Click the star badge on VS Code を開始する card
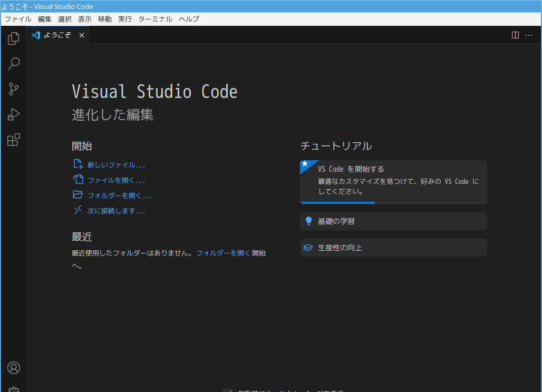 click(x=305, y=164)
